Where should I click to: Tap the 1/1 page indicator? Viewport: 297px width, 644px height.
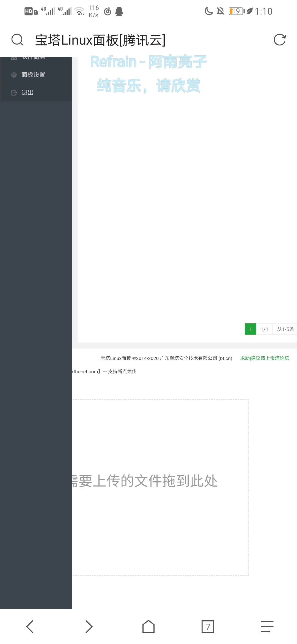click(264, 329)
